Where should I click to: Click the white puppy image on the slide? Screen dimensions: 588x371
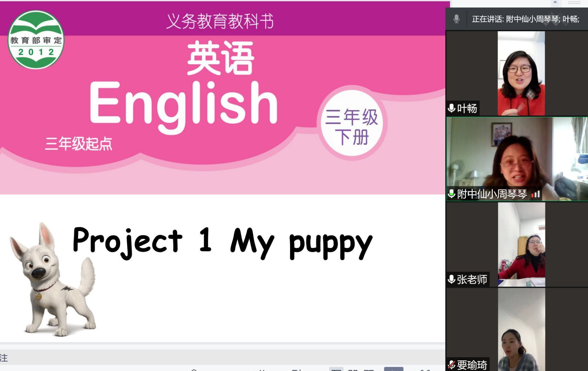[x=53, y=279]
